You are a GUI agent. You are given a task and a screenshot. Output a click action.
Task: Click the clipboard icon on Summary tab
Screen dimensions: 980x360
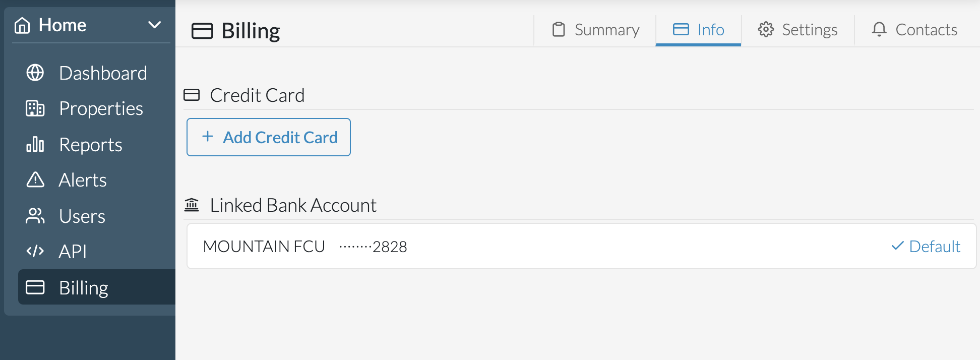pos(558,29)
